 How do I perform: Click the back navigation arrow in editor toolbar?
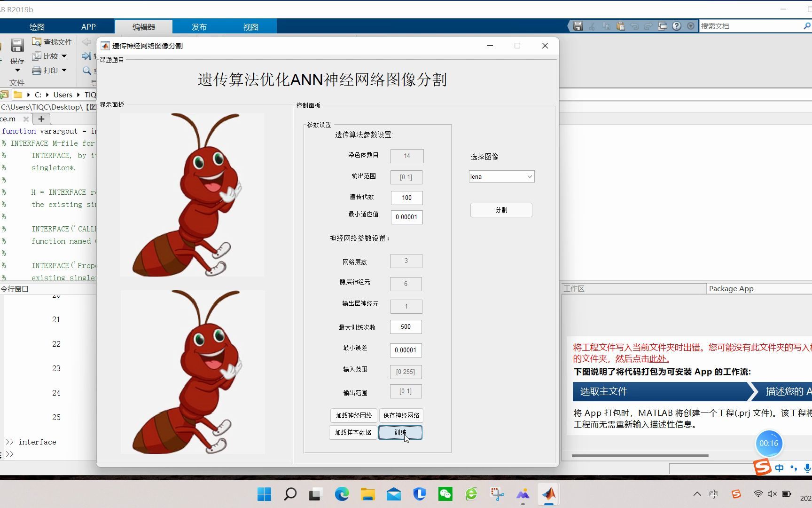(x=86, y=42)
